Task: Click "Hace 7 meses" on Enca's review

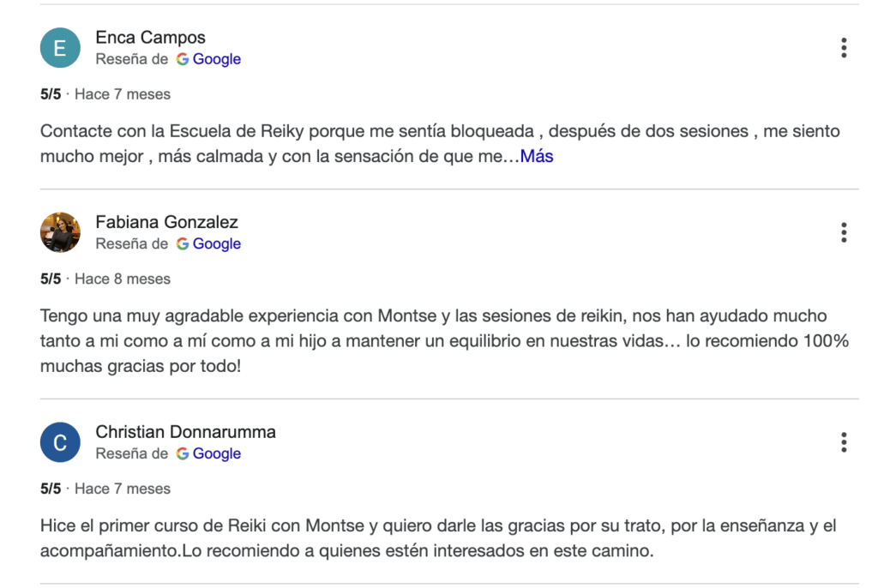Action: click(x=123, y=94)
